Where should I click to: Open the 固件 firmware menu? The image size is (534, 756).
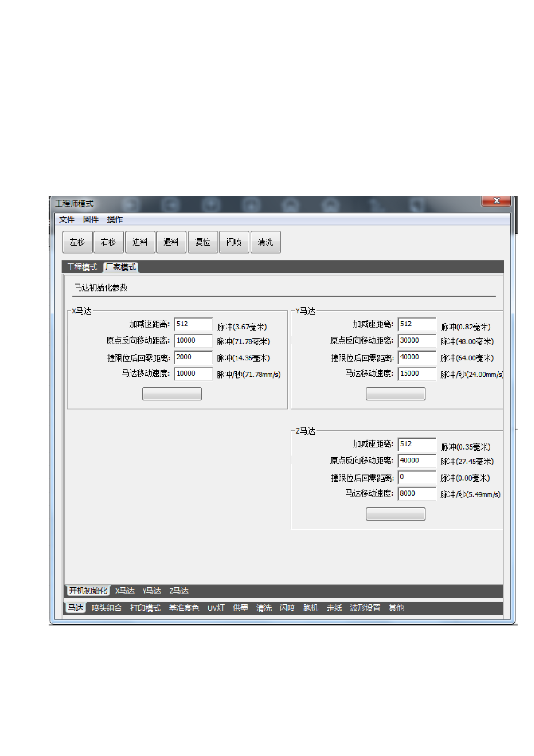91,220
